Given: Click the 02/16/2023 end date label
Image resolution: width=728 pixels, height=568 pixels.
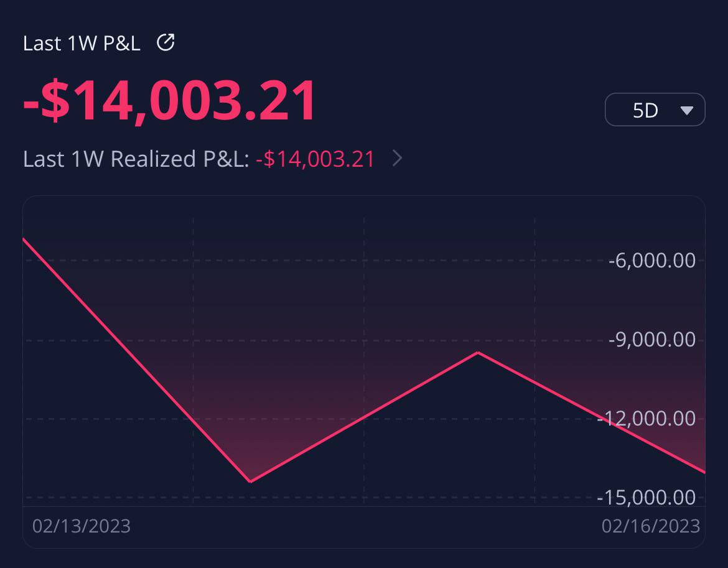Looking at the screenshot, I should [x=650, y=526].
